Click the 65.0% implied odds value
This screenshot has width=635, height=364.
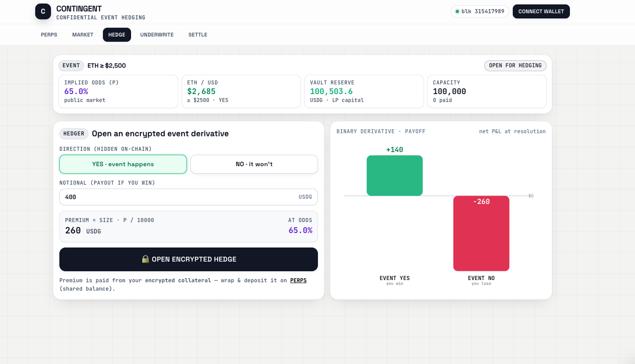coord(76,91)
